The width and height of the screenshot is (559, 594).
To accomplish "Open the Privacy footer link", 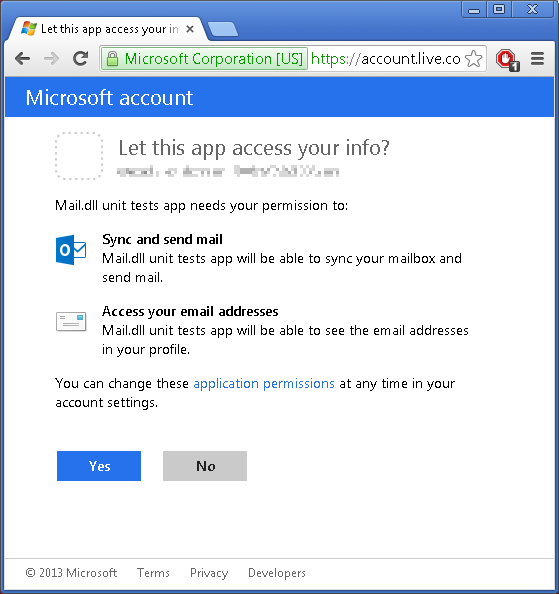I will [209, 573].
